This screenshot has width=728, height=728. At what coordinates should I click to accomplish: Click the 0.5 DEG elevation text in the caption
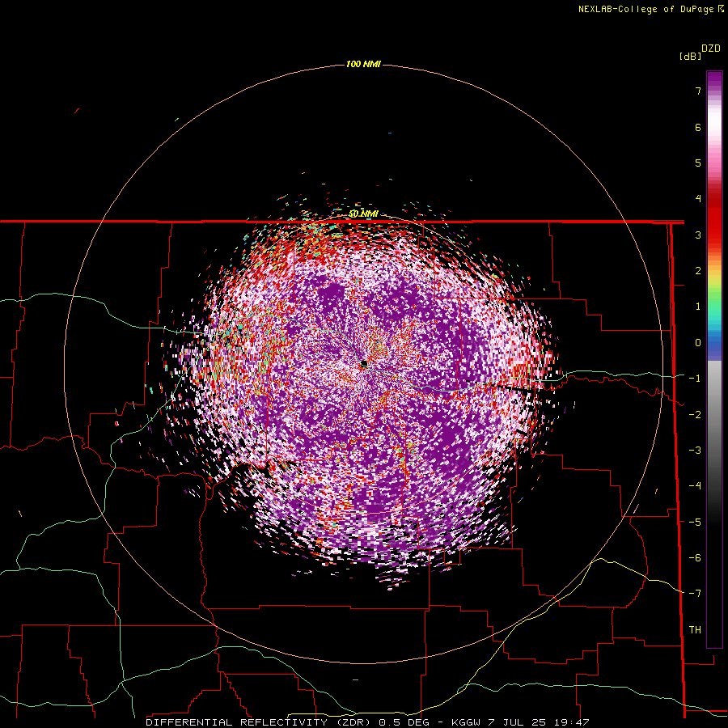point(405,722)
